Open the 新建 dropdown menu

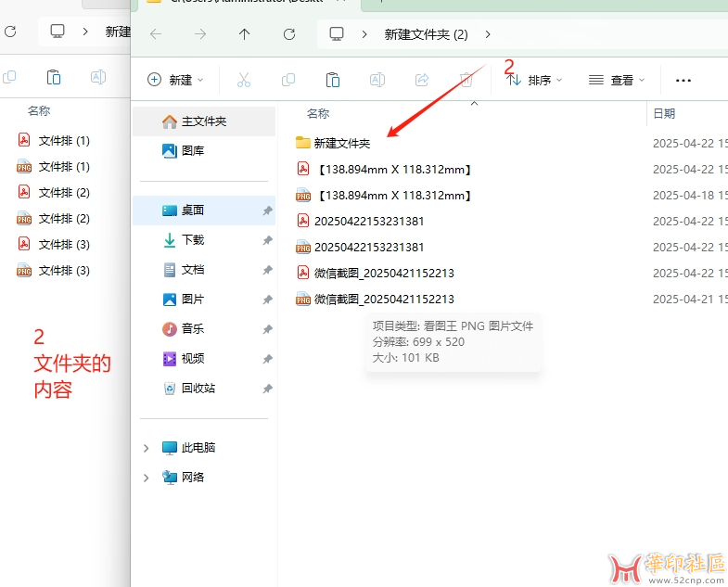[x=176, y=81]
